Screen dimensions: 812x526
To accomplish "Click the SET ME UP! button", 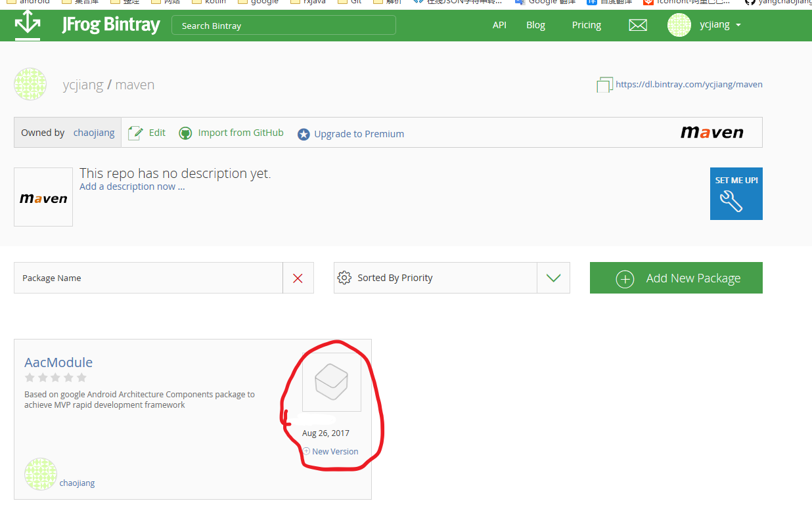I will point(736,193).
